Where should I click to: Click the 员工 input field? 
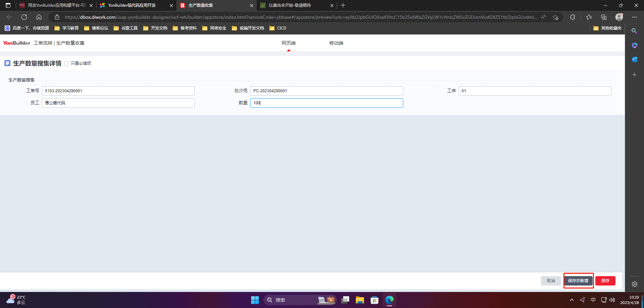(x=118, y=103)
